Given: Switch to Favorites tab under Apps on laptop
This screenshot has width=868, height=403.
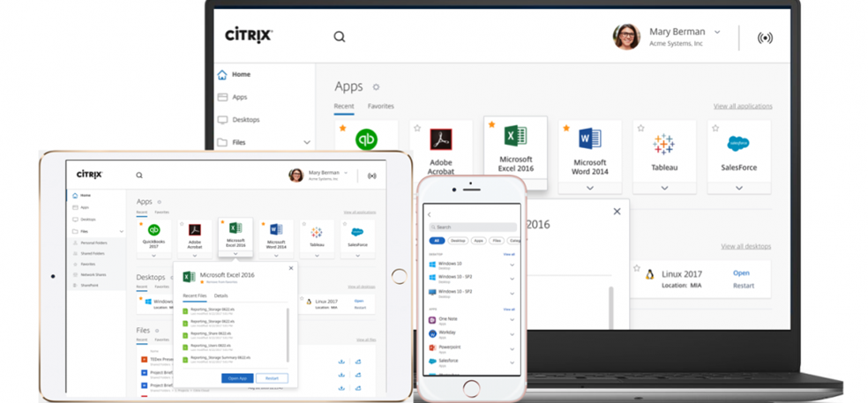Looking at the screenshot, I should [381, 106].
